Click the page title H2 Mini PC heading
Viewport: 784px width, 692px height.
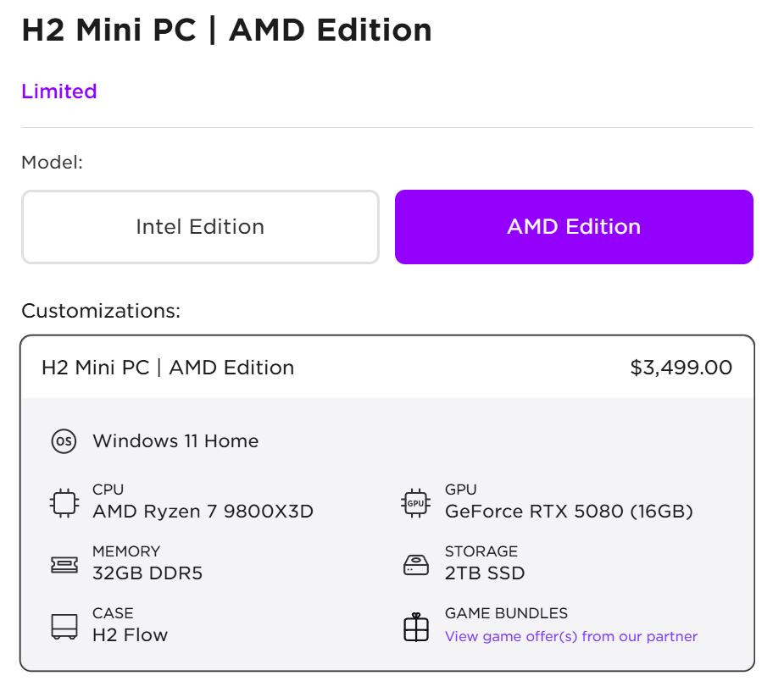pos(226,30)
